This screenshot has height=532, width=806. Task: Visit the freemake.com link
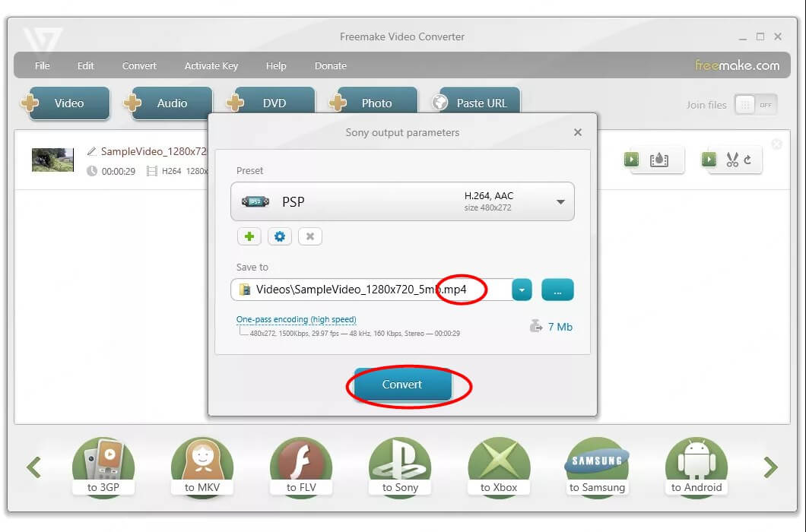737,65
